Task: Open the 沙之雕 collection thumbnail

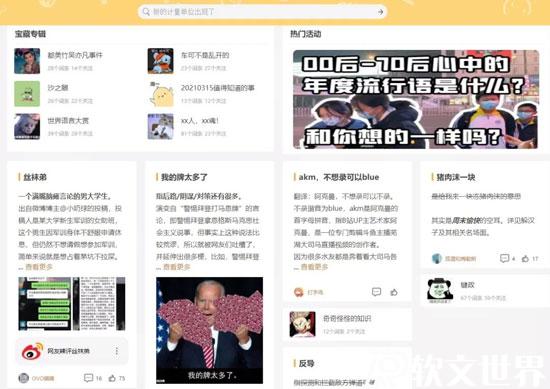Action: pyautogui.click(x=27, y=94)
